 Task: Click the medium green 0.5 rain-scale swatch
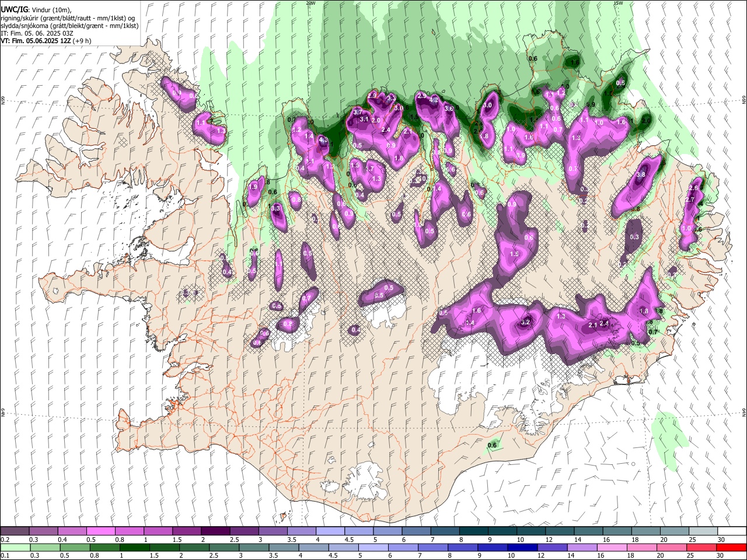pyautogui.click(x=74, y=547)
